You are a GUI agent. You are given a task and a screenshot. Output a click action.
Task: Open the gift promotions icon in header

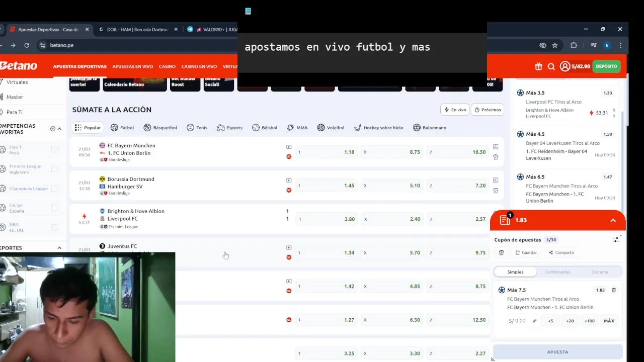coord(538,66)
